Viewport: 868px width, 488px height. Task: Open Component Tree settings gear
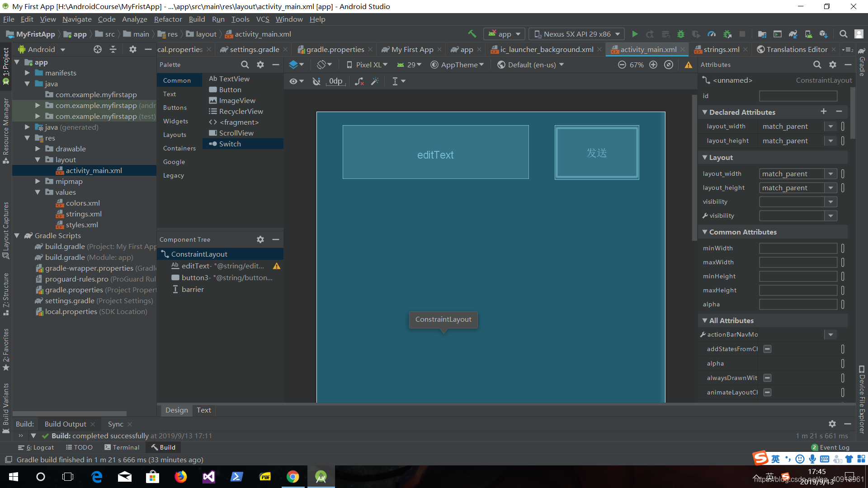click(x=260, y=239)
